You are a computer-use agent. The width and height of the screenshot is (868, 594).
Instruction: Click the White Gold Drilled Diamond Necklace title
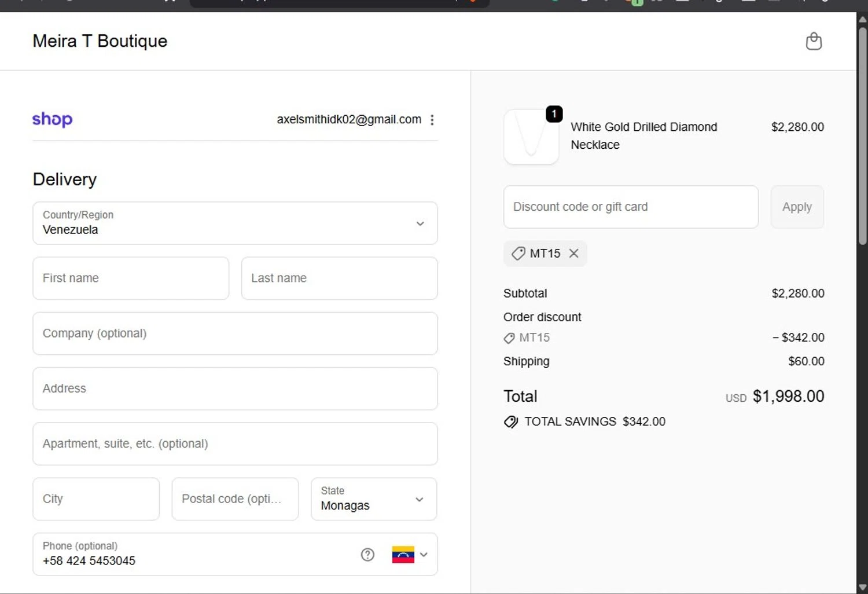click(x=643, y=136)
